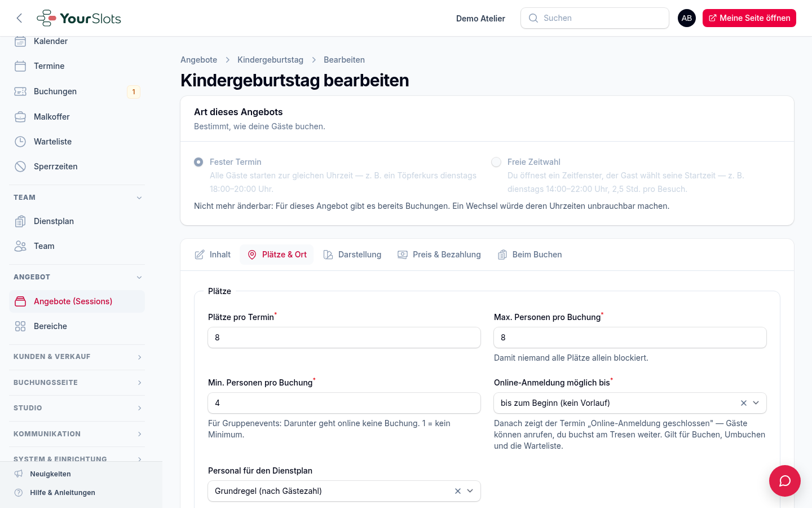Click the Angebote breadcrumb link
This screenshot has height=508, width=812.
(198, 60)
